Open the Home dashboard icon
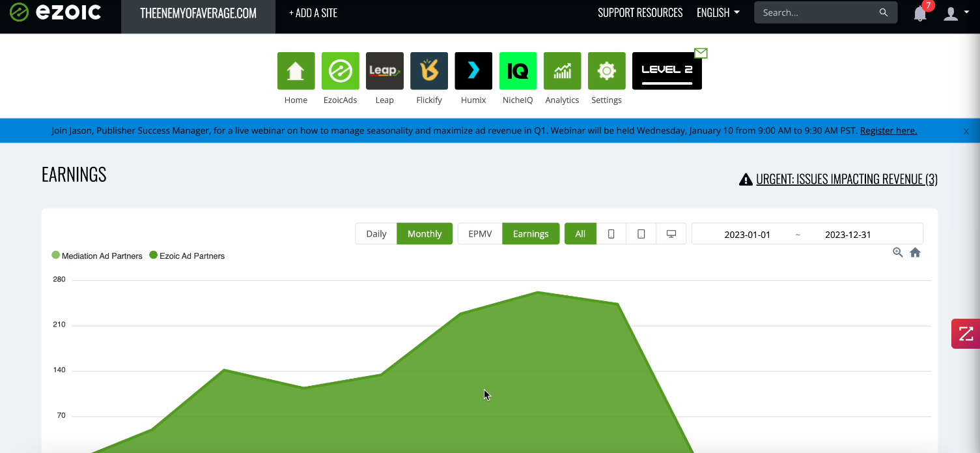This screenshot has height=453, width=980. [x=296, y=71]
